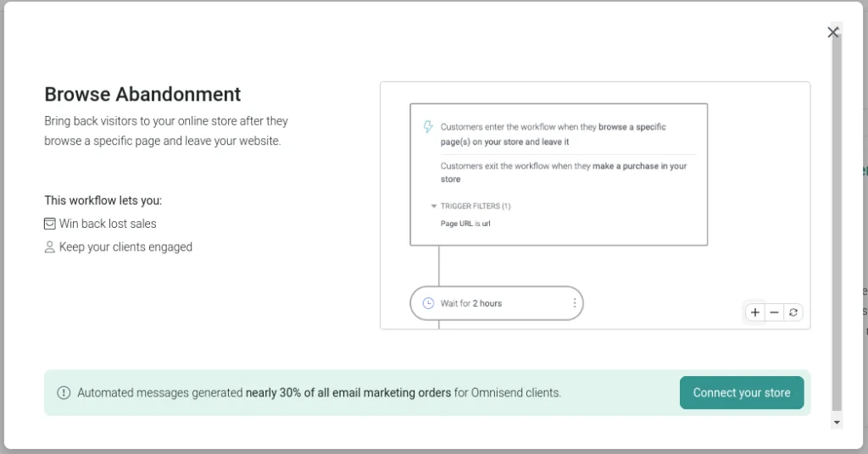The width and height of the screenshot is (868, 454).
Task: Click the info icon in the green banner
Action: pos(64,393)
